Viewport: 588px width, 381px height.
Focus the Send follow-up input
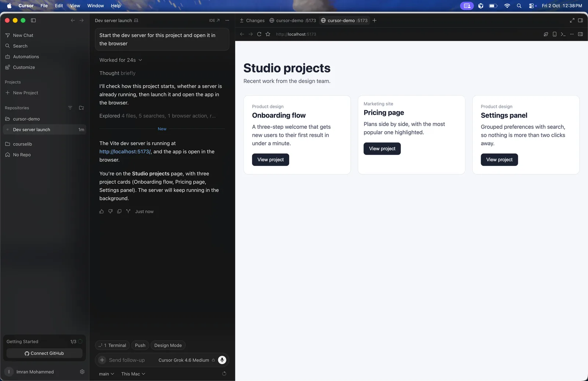pos(127,360)
